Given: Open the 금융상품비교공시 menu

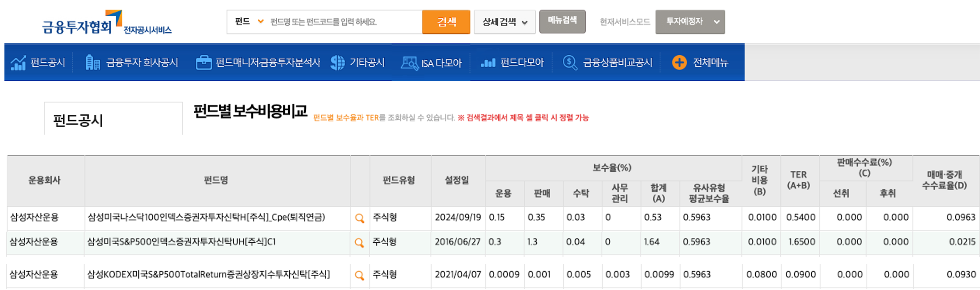Looking at the screenshot, I should (618, 62).
